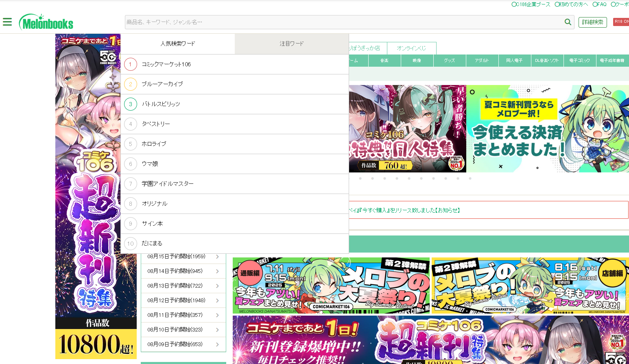The width and height of the screenshot is (629, 364).
Task: Open 08月15日予約開始(1959) list
Action: [183, 257]
